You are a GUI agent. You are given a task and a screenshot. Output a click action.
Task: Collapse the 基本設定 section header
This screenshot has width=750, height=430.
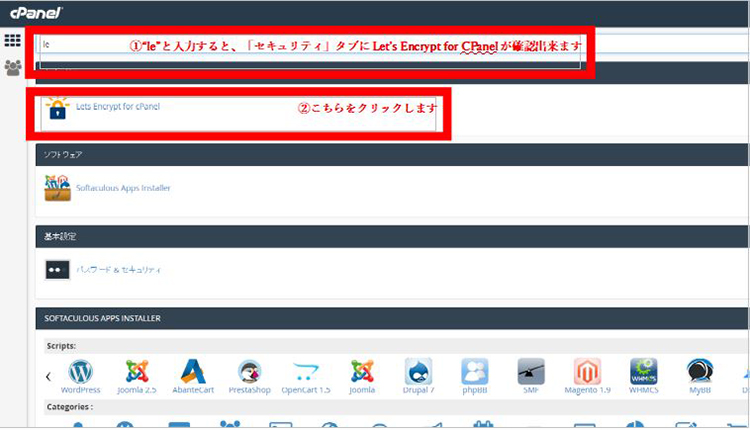[x=392, y=236]
